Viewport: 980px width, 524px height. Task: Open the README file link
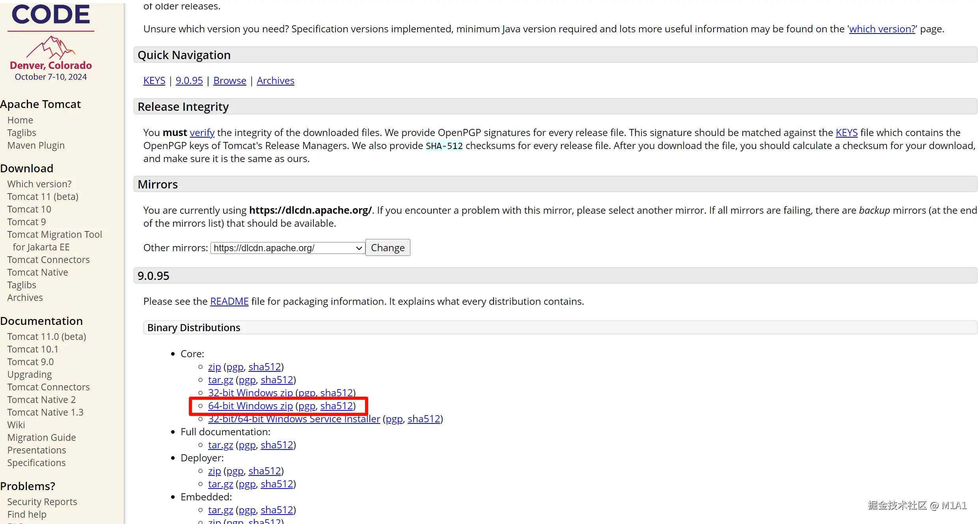229,301
